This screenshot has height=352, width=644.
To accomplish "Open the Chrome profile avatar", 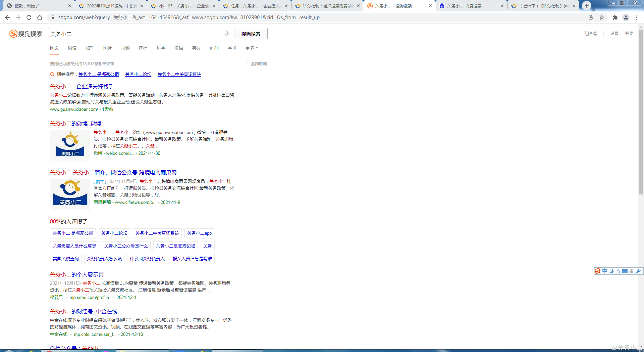I will [626, 17].
